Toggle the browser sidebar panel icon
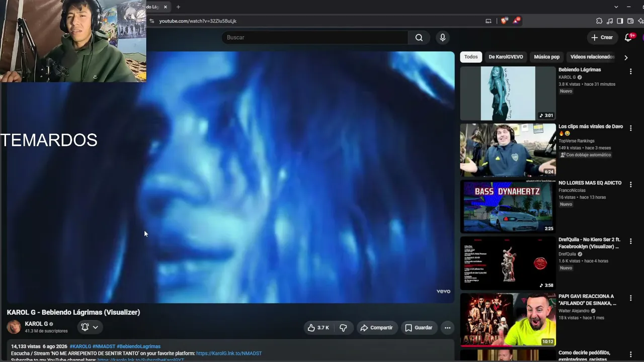644x362 pixels. click(x=620, y=21)
